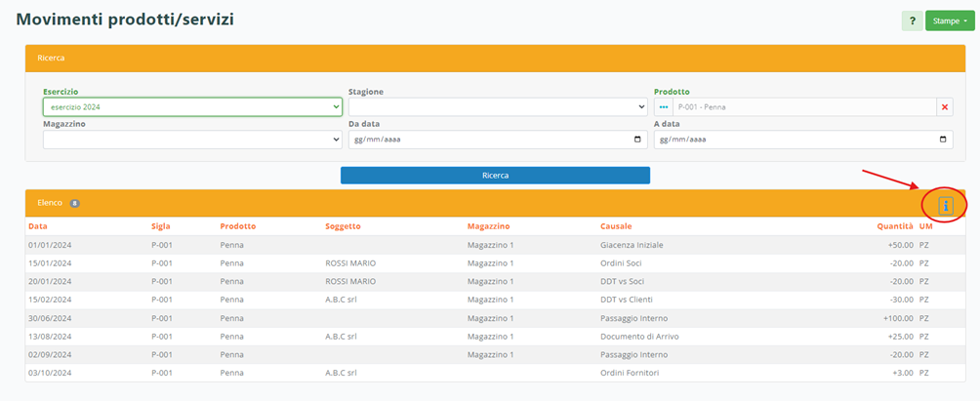Screen dimensions: 980x401
Task: Expand the Esercizio dropdown
Action: (192, 107)
